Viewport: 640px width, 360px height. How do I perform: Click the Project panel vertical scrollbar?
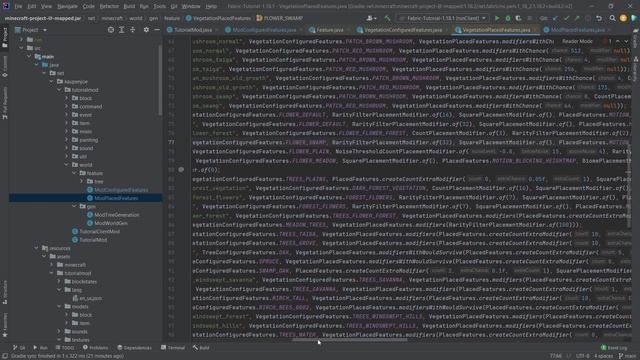point(160,80)
